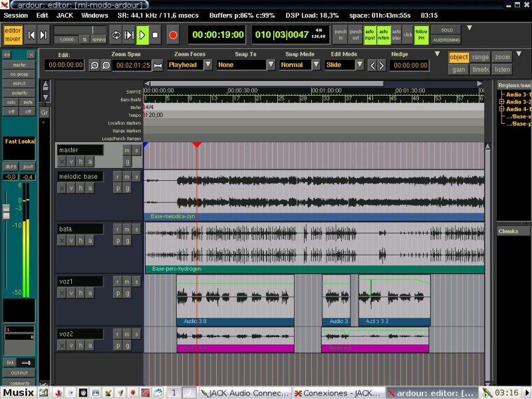Click triangle beside Nudge label
Viewport: 532px width, 399px height.
(x=438, y=54)
